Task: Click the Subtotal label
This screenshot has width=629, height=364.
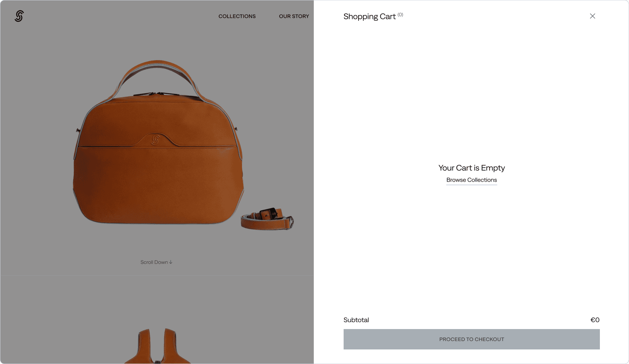Action: pyautogui.click(x=356, y=320)
